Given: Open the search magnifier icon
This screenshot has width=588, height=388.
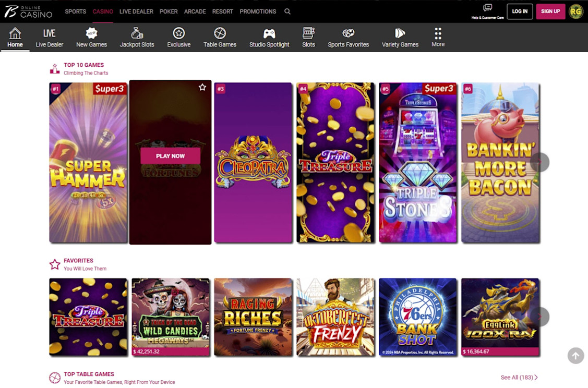Looking at the screenshot, I should click(x=287, y=11).
